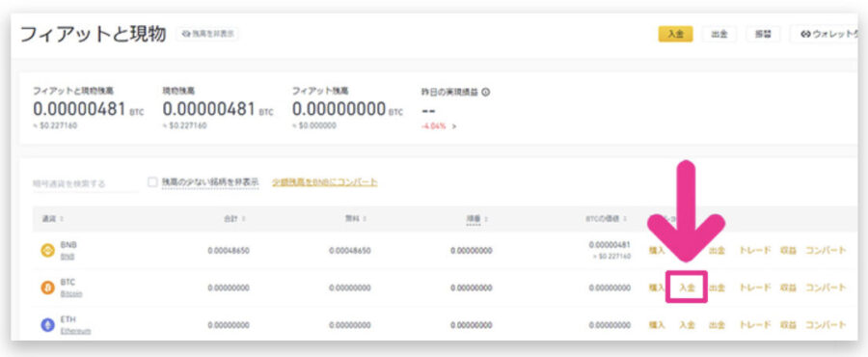The image size is (868, 357).
Task: Click トレード in the BNB row
Action: (x=755, y=250)
